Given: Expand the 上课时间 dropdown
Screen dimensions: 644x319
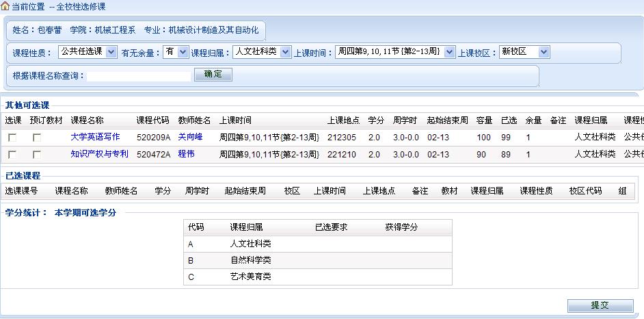Looking at the screenshot, I should [394, 52].
